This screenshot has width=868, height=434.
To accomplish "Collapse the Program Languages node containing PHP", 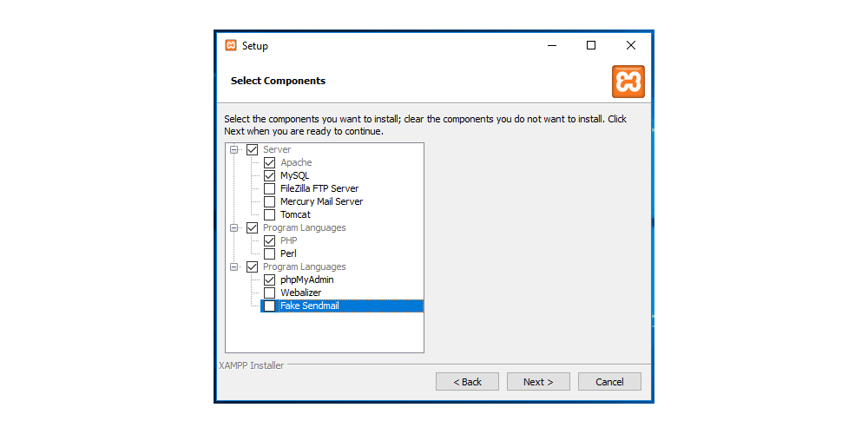I will coord(234,227).
